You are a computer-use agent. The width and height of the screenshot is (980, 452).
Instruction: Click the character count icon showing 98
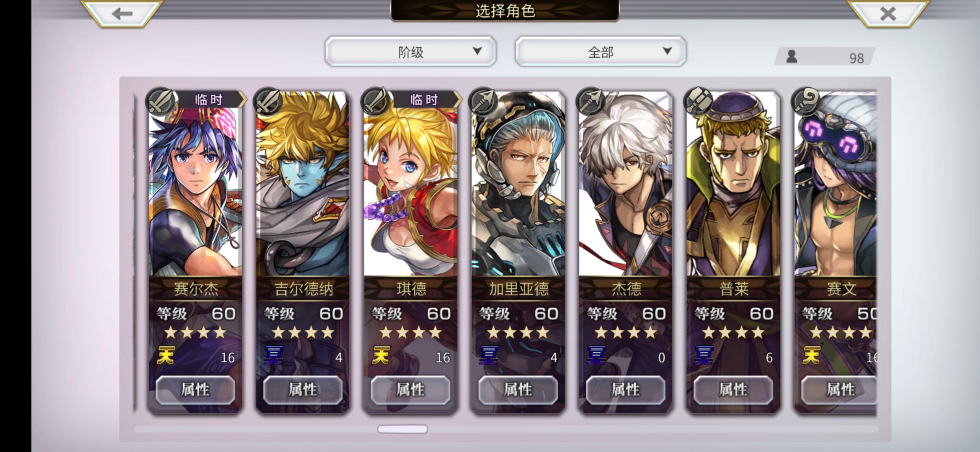tap(792, 56)
